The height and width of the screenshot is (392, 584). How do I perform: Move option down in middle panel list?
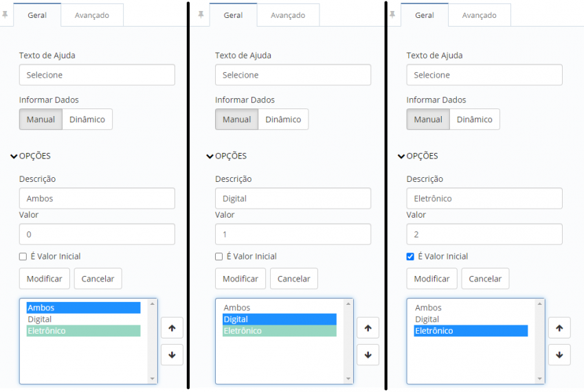(x=368, y=355)
